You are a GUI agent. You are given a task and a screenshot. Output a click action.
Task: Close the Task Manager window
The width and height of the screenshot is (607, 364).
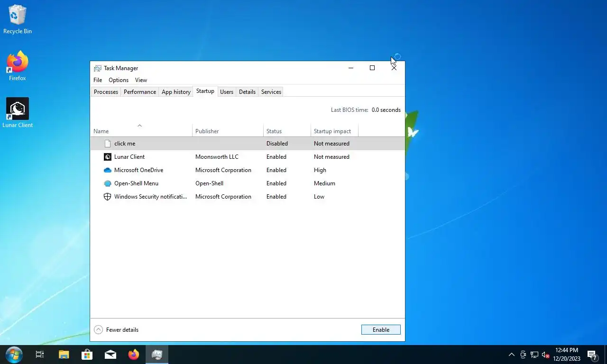(394, 68)
